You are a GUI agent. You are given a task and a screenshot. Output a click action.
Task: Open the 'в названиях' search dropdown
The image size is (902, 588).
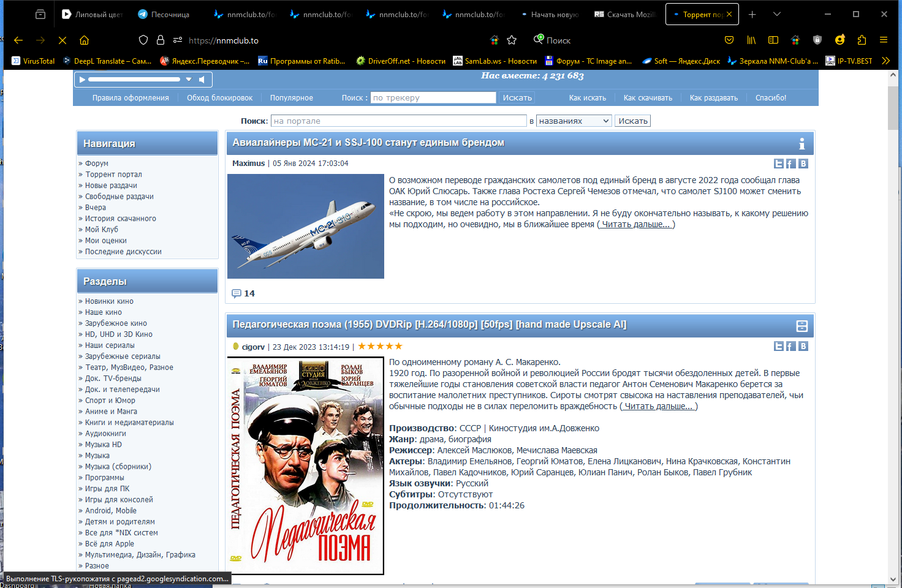pyautogui.click(x=574, y=120)
